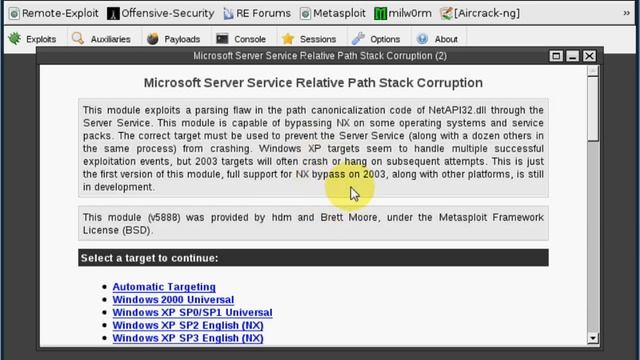Open the Remote-Exploit bookmark
Viewport: 640px width, 360px height.
point(54,13)
